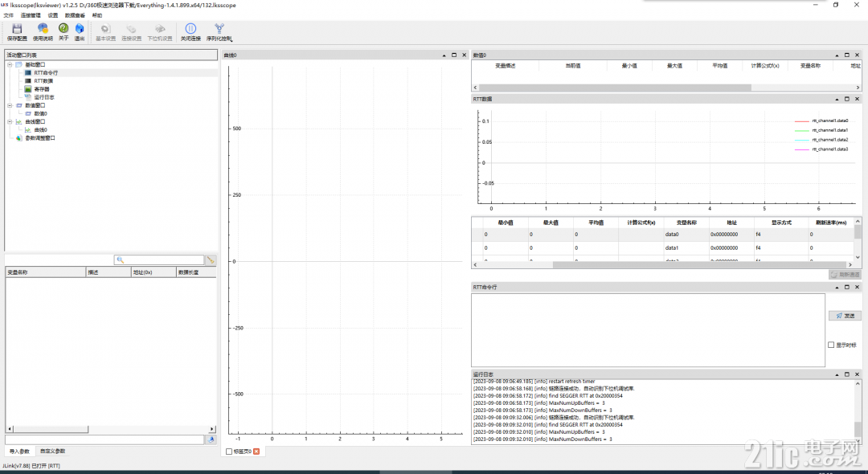This screenshot has width=868, height=474.
Task: Click rtt_channel1.data0 legend entry
Action: click(x=821, y=121)
